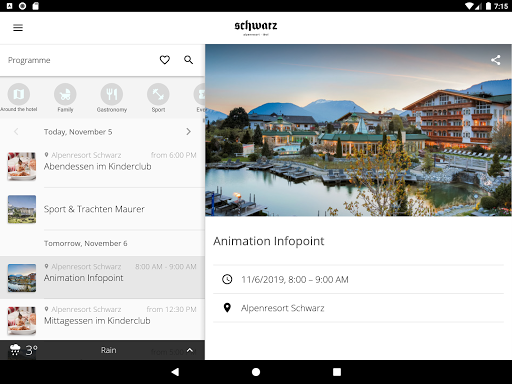Open Abendessen im Kinderclub event
Viewport: 512px width, 384px height.
tap(102, 166)
